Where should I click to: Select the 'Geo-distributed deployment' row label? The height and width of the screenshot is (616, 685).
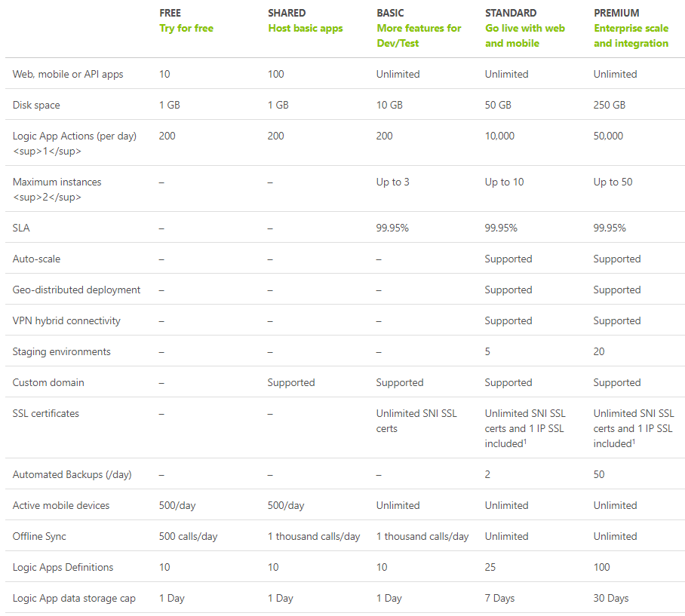point(76,290)
